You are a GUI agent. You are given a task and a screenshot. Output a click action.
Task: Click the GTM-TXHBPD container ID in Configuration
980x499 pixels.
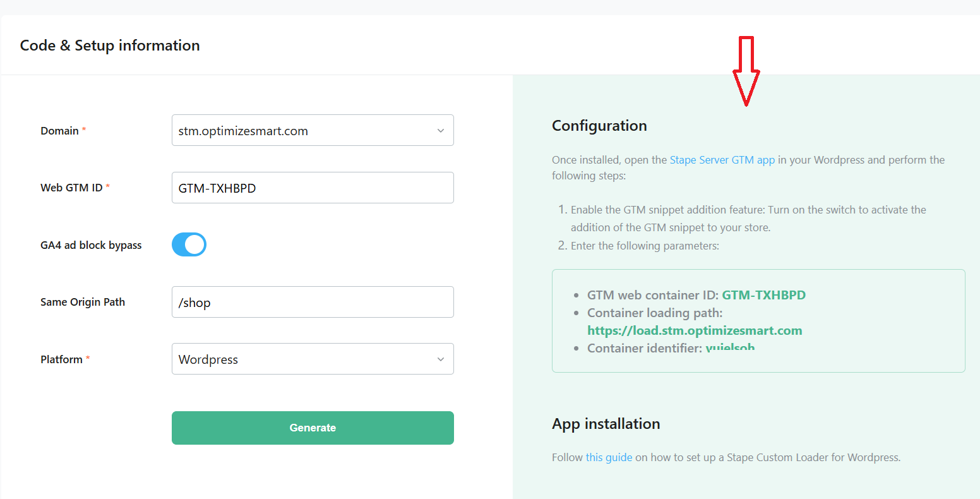point(763,295)
